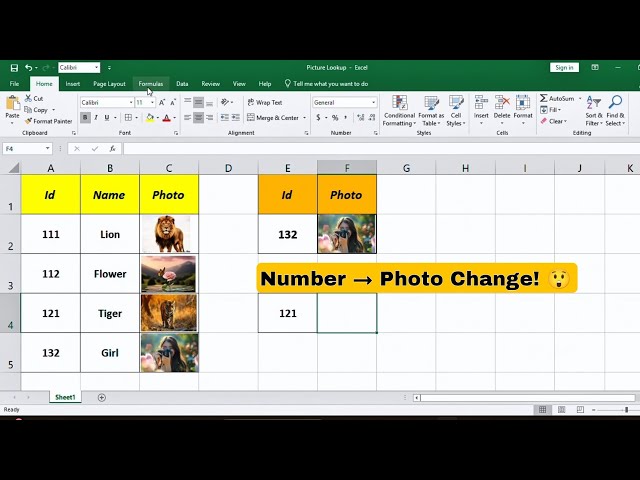Open Format cells button in Cells group
The width and height of the screenshot is (640, 480).
(x=523, y=111)
